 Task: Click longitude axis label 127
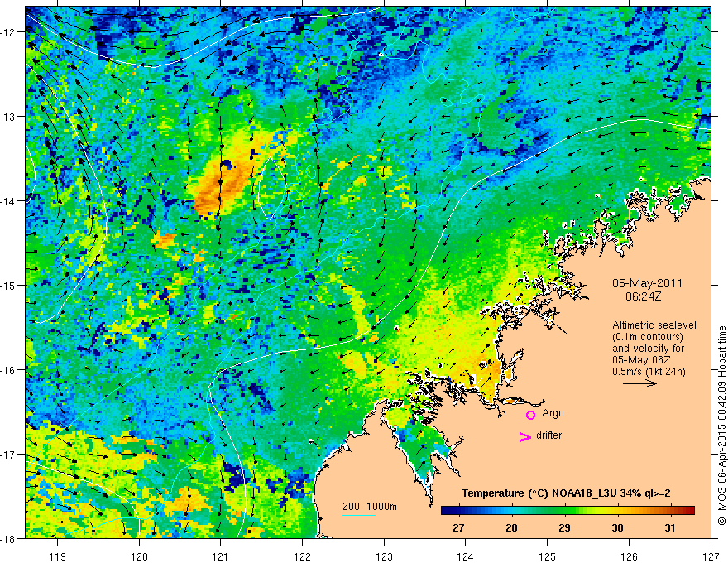tap(711, 556)
